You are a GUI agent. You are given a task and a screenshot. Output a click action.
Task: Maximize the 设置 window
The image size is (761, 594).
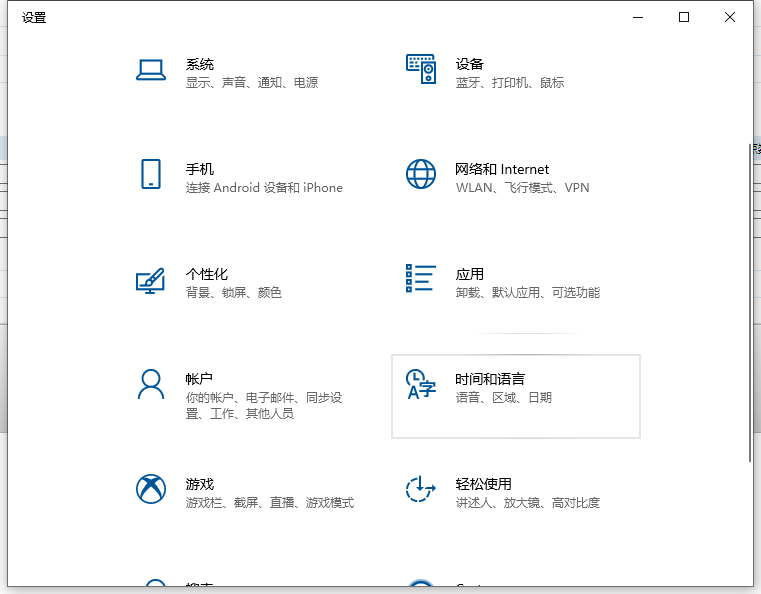coord(684,17)
